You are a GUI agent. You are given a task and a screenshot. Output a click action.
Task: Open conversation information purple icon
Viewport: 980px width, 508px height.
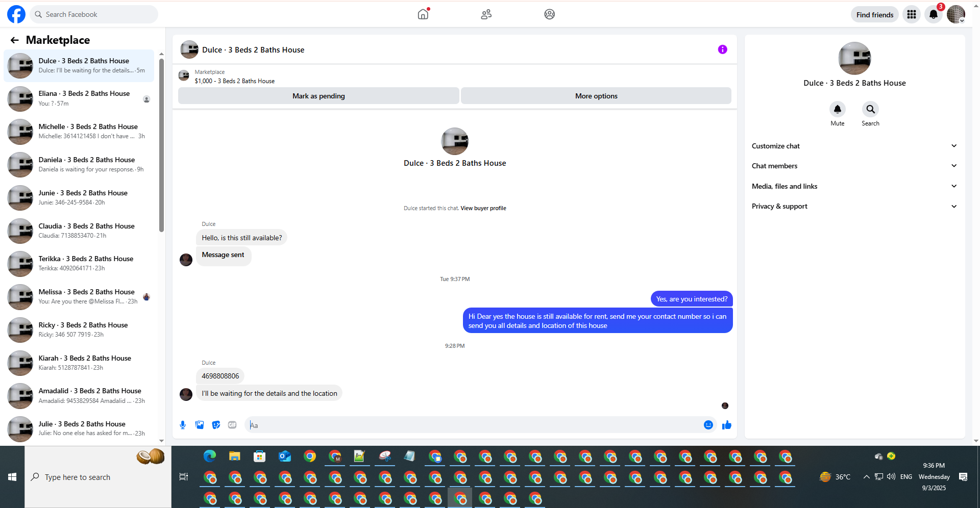pos(723,49)
